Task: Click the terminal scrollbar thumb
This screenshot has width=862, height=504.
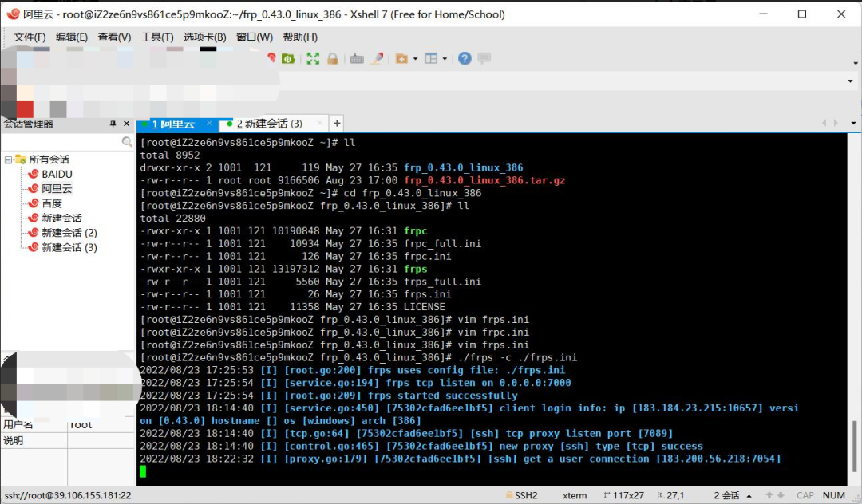Action: 854,446
